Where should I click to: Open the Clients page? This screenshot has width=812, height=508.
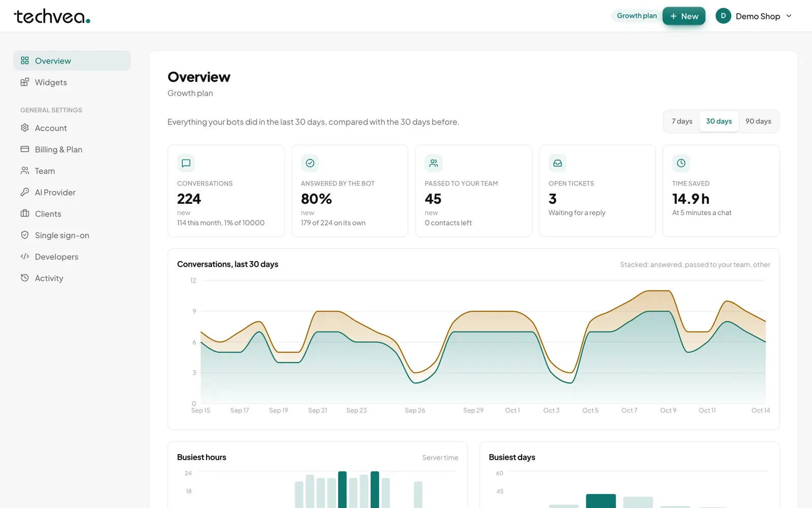pos(72,214)
